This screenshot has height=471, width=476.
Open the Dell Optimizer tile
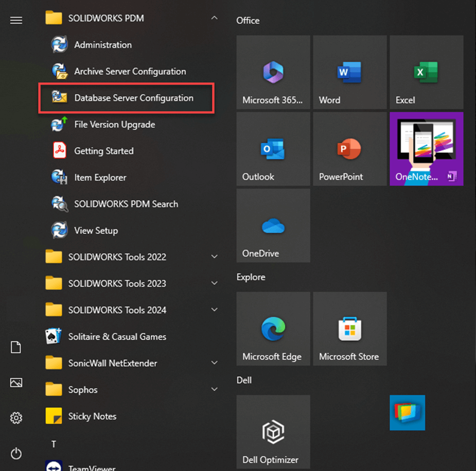click(273, 432)
